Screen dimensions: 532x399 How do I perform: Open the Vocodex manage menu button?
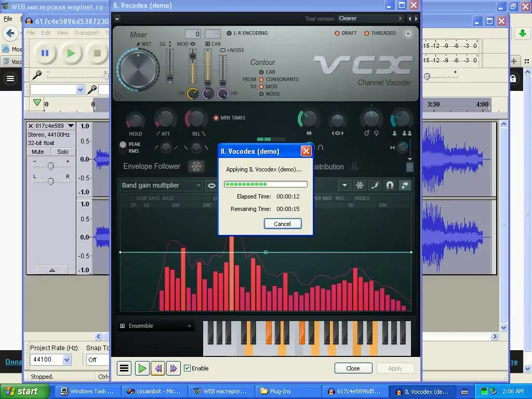[x=124, y=368]
